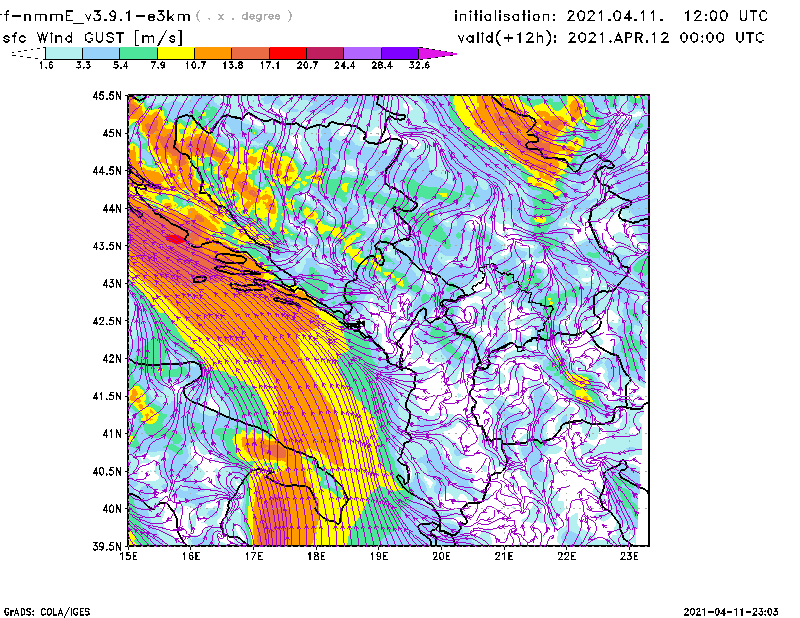Click the light purple legend swatch after 24.4

(363, 53)
